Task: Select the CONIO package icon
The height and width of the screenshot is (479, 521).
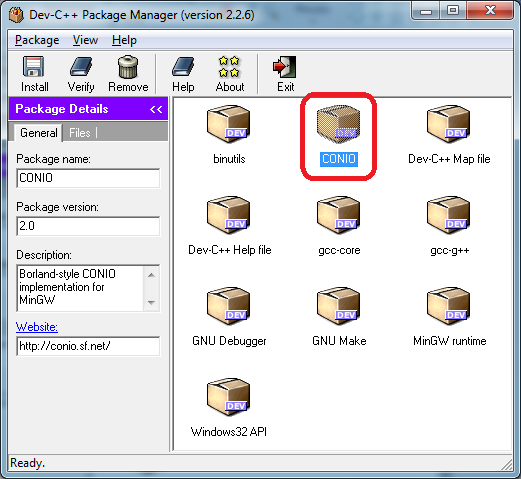Action: (339, 124)
